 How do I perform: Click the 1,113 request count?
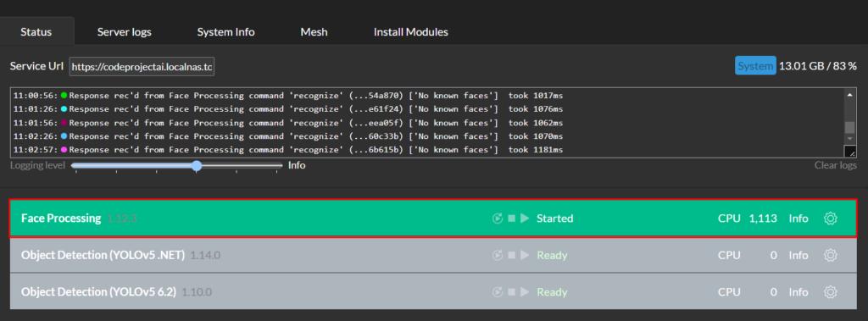(x=764, y=219)
